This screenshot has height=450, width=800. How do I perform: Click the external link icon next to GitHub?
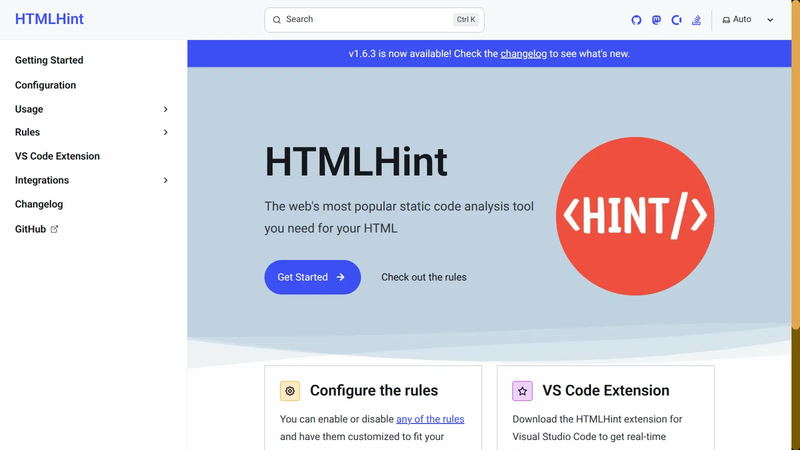(x=55, y=229)
